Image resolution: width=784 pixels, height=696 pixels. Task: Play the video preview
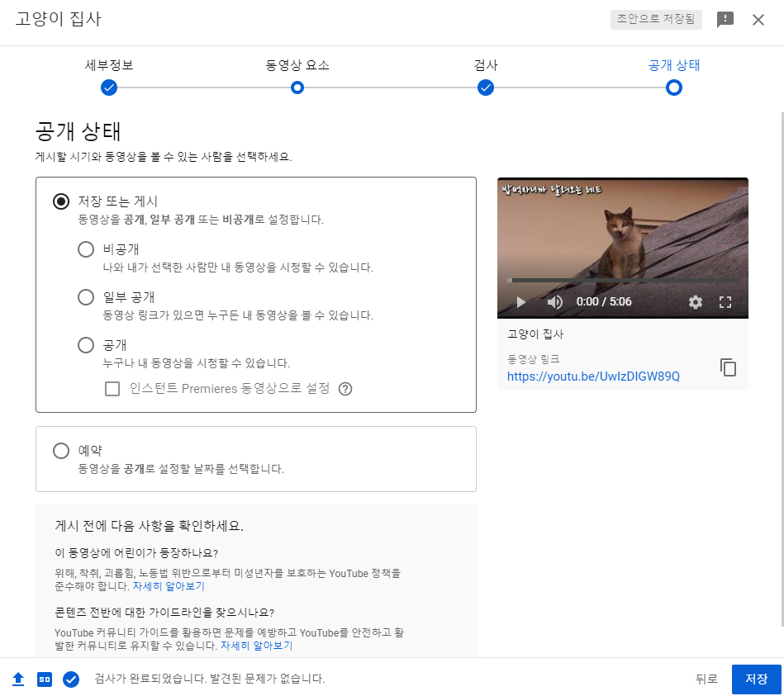pyautogui.click(x=521, y=302)
